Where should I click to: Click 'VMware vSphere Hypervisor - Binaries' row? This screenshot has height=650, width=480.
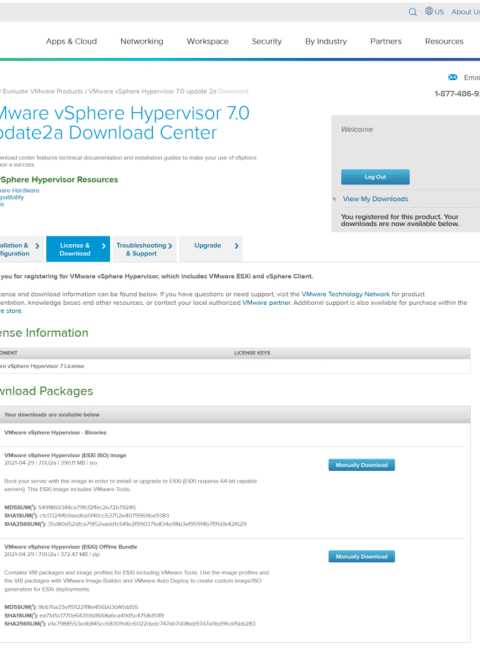[x=55, y=432]
